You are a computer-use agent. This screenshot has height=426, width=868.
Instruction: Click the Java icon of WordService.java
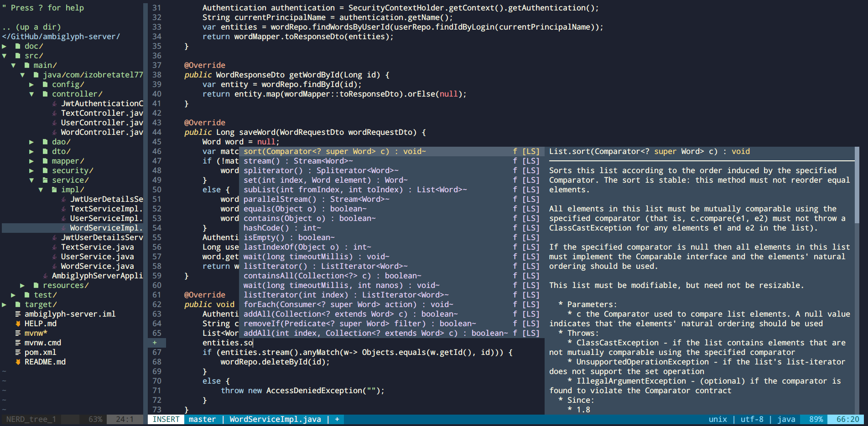54,266
